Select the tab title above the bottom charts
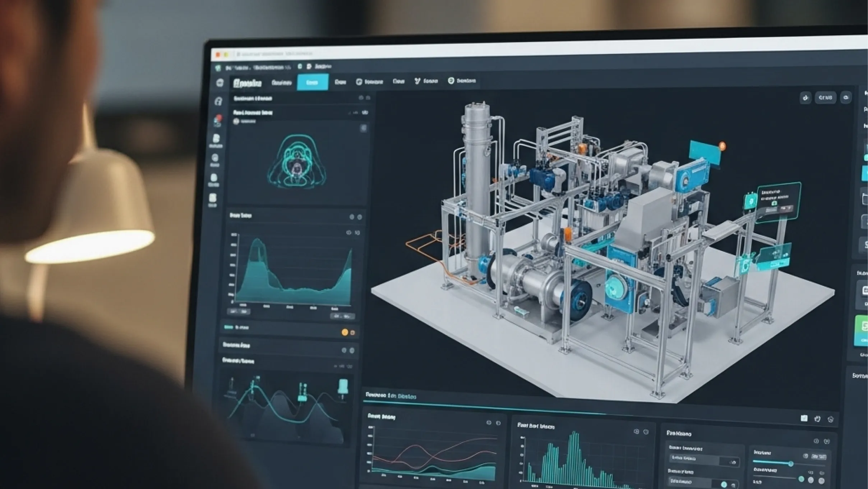Image resolution: width=868 pixels, height=489 pixels. coord(391,396)
